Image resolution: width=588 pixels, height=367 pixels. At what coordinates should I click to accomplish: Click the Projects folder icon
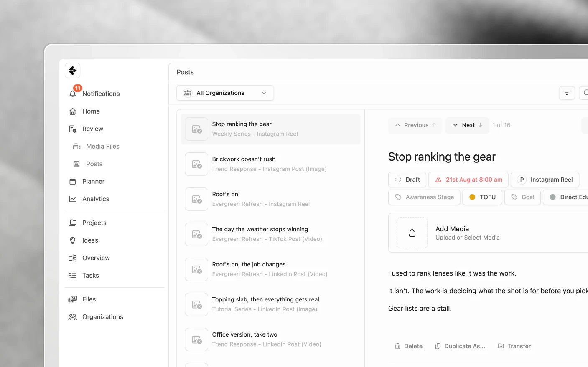(x=73, y=223)
